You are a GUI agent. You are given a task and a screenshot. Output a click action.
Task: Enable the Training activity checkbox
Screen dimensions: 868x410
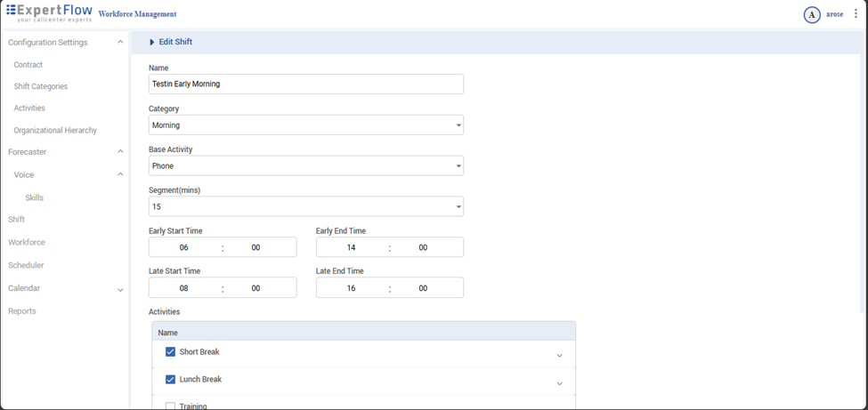170,406
